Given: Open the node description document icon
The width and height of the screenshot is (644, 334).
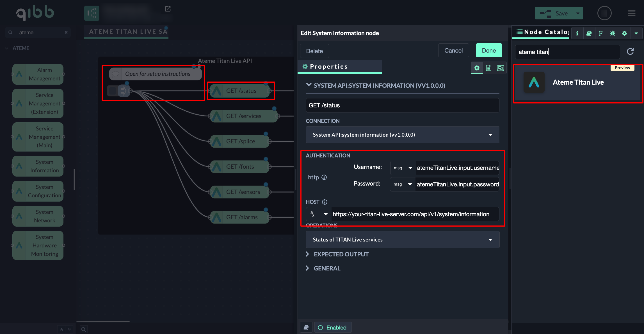Looking at the screenshot, I should pyautogui.click(x=488, y=68).
